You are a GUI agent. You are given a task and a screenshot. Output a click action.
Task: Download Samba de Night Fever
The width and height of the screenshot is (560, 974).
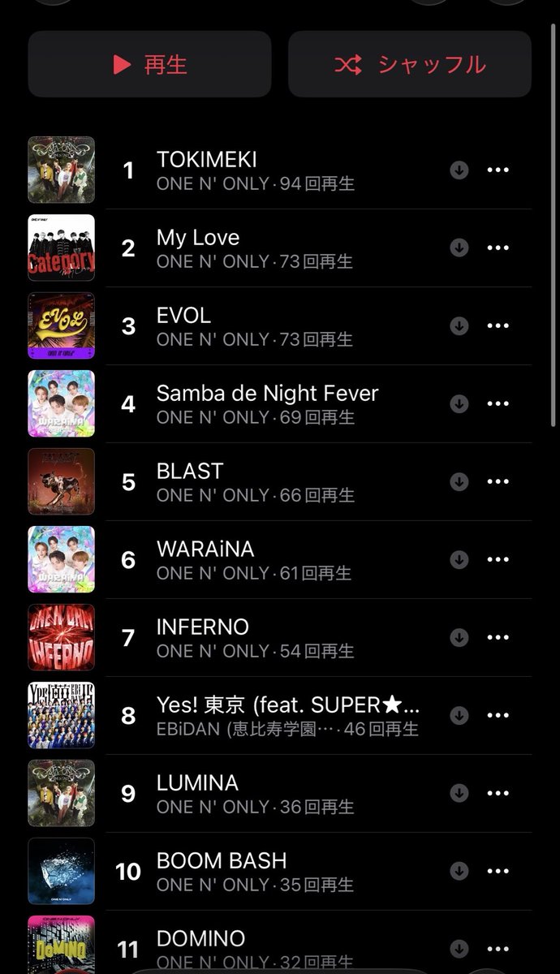[x=459, y=403]
